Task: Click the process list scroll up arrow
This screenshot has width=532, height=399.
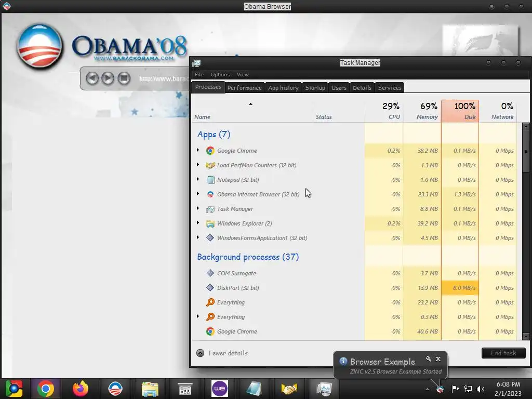Action: click(x=526, y=127)
